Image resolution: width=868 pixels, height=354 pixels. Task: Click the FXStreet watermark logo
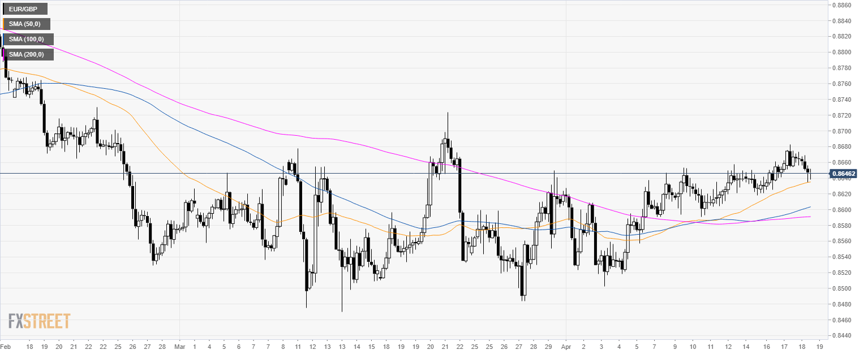coord(39,321)
